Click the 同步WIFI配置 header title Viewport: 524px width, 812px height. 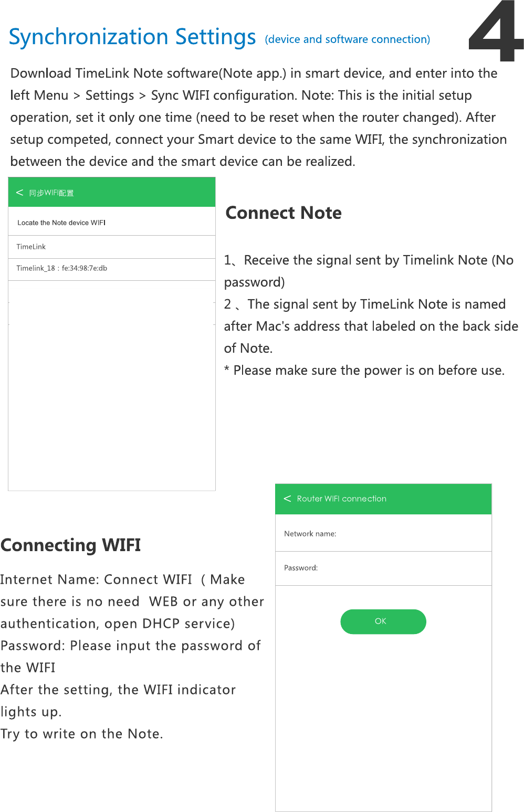pos(51,193)
